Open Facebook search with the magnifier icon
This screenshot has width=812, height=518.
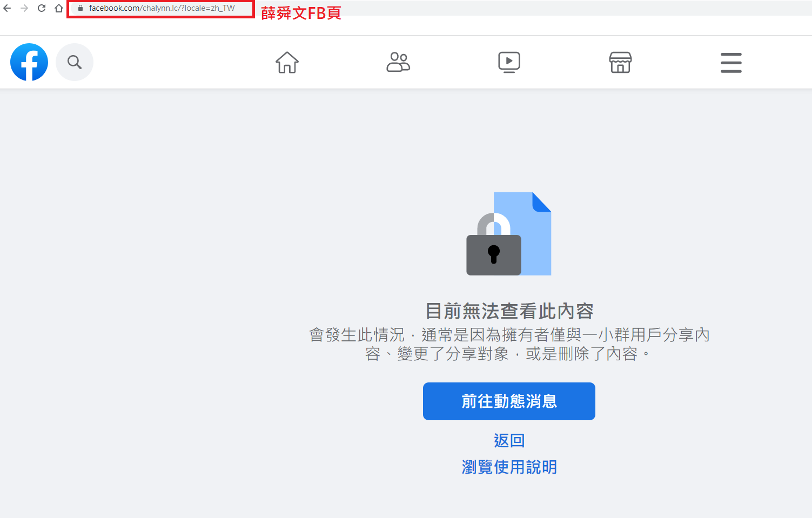click(x=75, y=62)
